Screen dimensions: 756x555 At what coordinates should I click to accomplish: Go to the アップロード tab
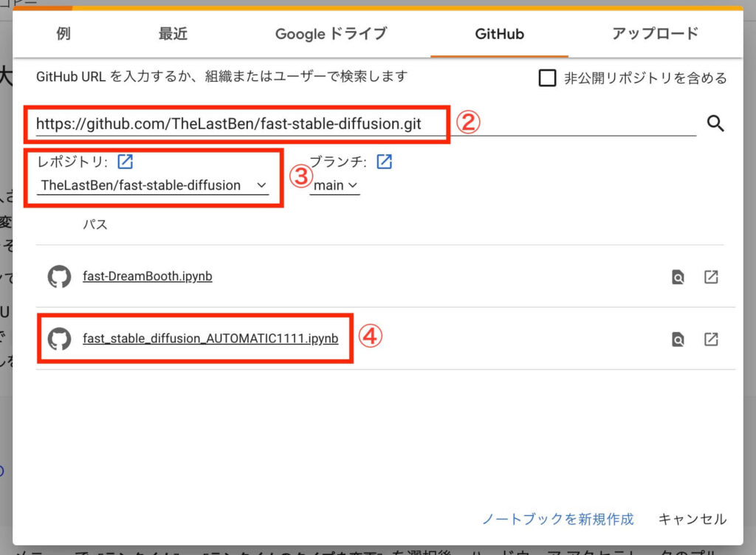point(656,34)
